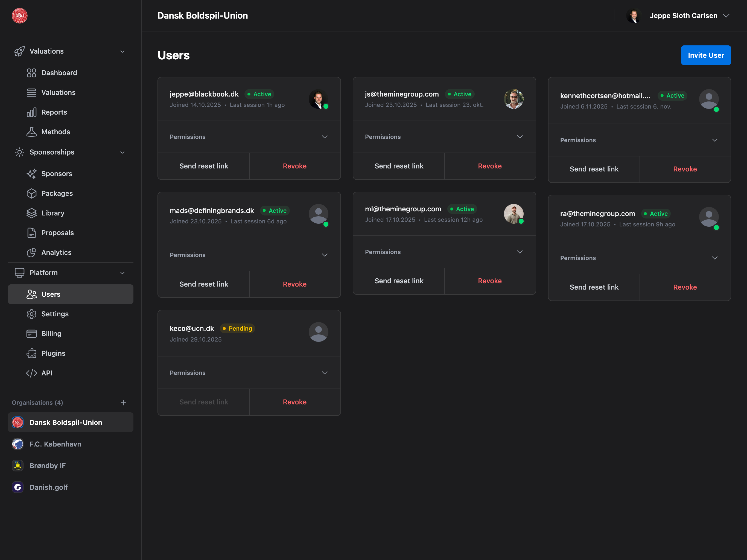Add organisation with plus icon
This screenshot has width=747, height=560.
[123, 402]
